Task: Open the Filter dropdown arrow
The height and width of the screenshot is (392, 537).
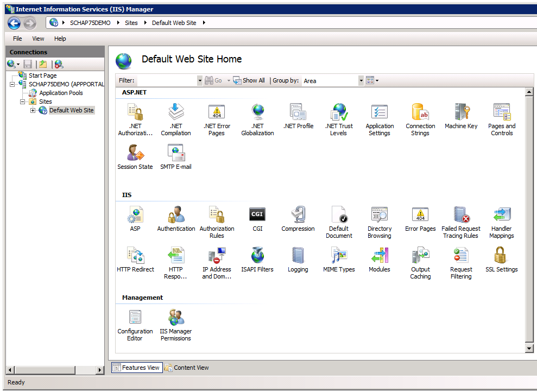Action: click(x=199, y=80)
